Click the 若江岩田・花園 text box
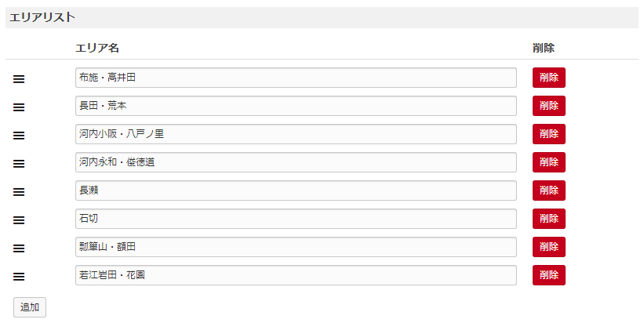 point(296,275)
